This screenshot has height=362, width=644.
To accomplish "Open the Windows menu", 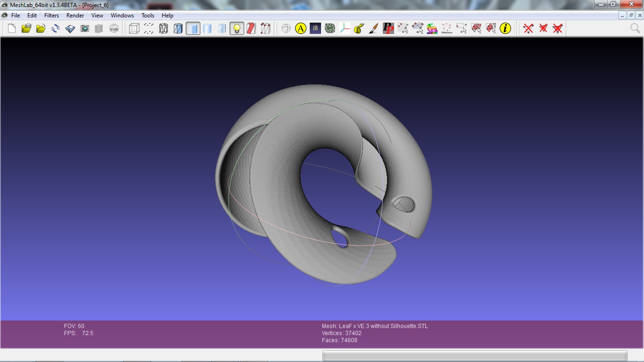I will (123, 16).
